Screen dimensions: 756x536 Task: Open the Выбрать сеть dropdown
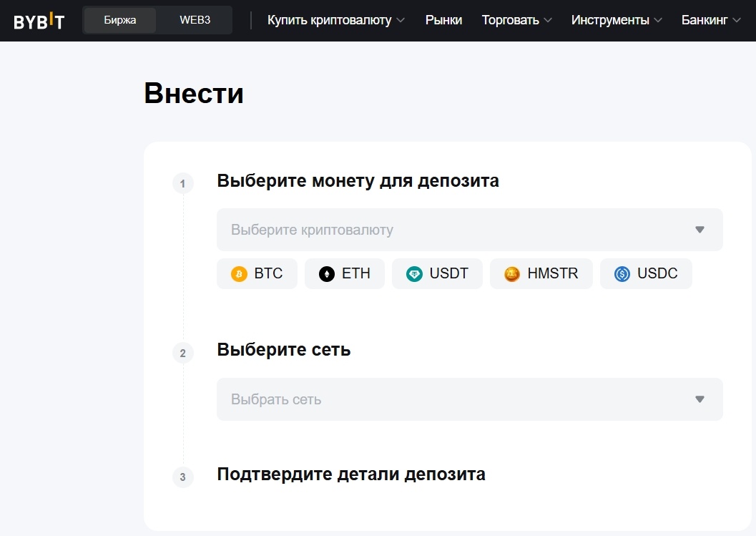(x=470, y=399)
